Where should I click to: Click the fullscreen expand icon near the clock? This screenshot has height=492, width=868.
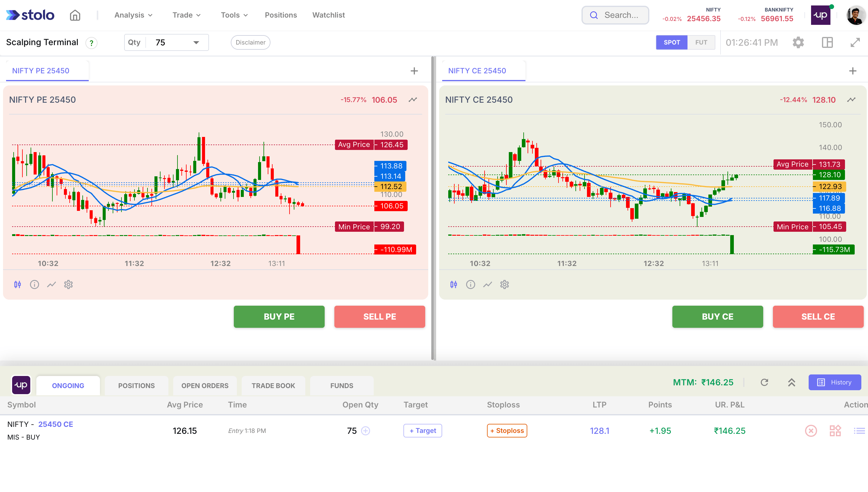click(856, 42)
